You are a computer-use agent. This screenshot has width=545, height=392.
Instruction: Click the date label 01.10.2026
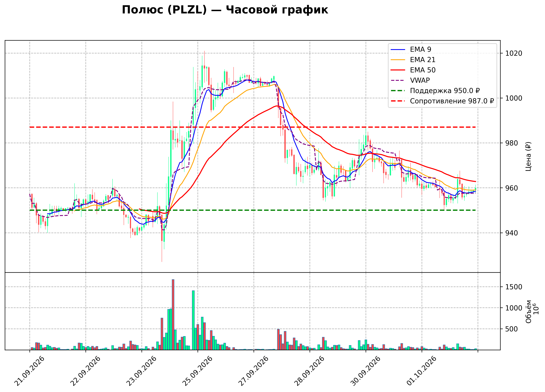(421, 371)
